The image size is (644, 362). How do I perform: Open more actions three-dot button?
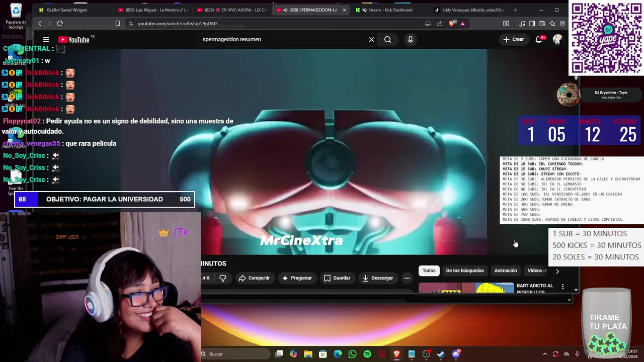[407, 278]
